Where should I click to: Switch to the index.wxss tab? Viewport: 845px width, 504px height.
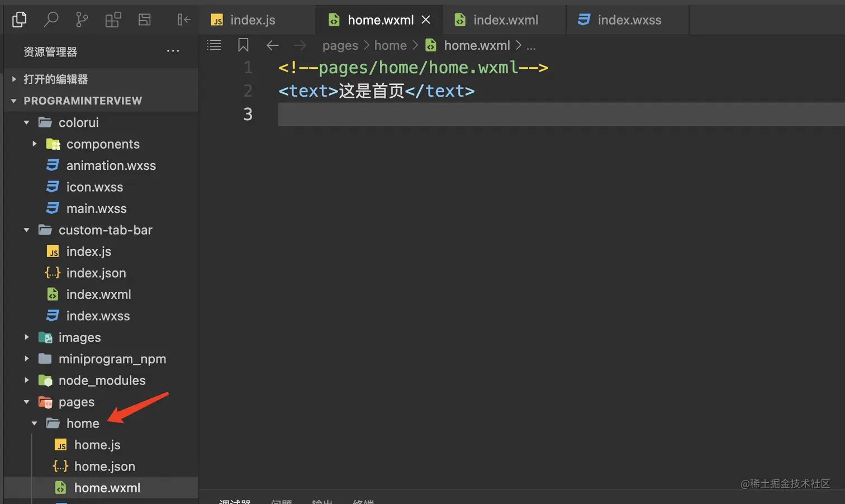tap(628, 20)
